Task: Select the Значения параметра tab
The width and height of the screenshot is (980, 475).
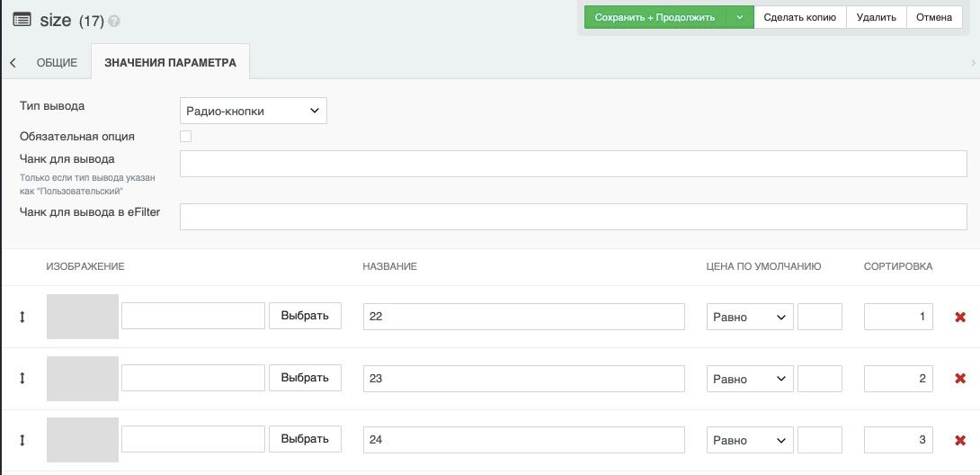Action: click(x=170, y=63)
